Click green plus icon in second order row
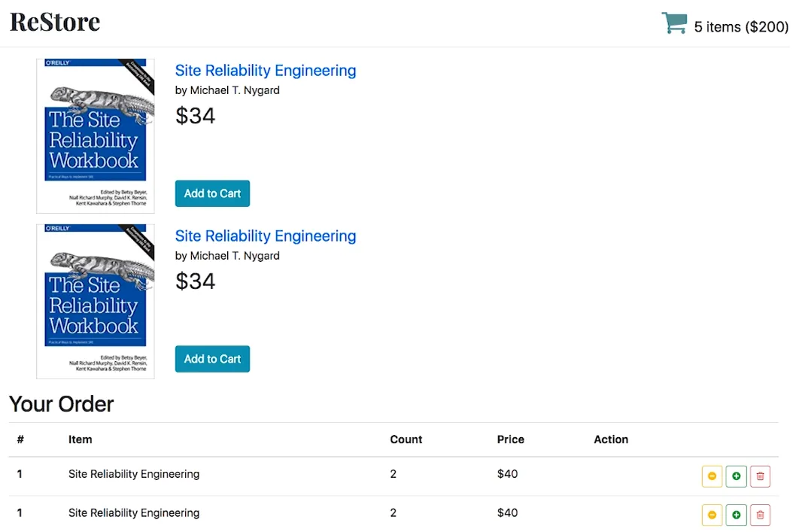Image resolution: width=802 pixels, height=532 pixels. 736,515
